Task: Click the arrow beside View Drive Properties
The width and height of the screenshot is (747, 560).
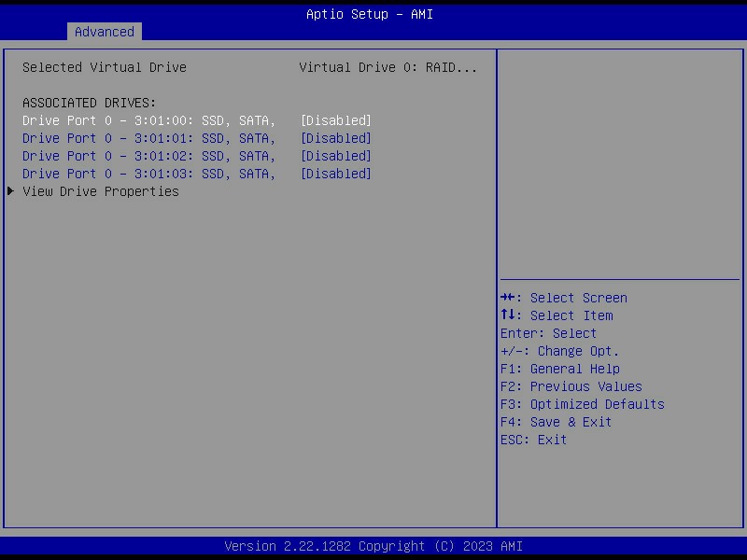Action: (x=10, y=191)
